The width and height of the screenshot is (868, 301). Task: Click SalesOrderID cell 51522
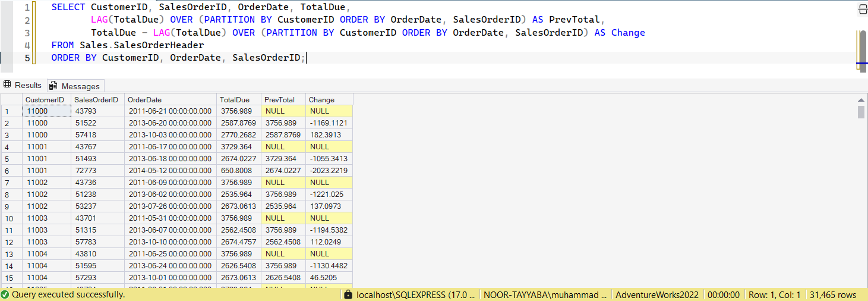[x=97, y=123]
